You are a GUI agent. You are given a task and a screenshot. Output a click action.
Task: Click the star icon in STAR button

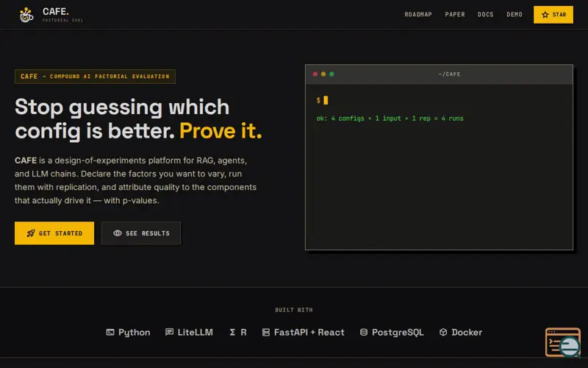tap(545, 15)
